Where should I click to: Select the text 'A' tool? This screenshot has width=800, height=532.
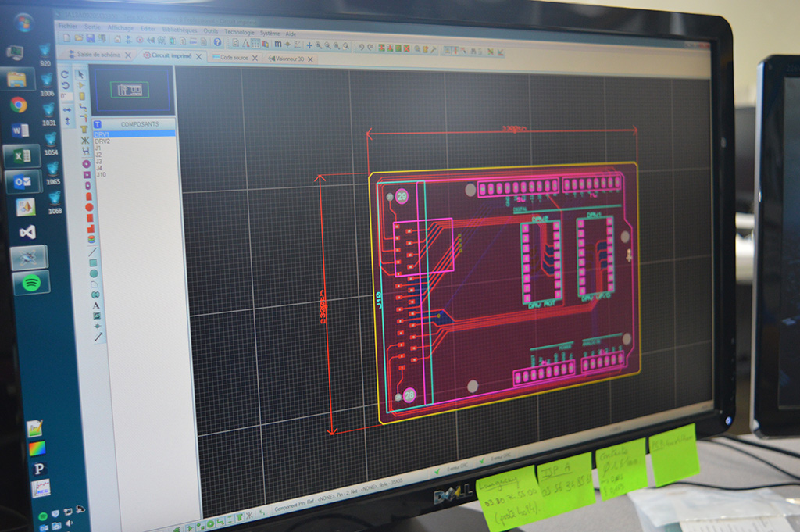click(96, 306)
